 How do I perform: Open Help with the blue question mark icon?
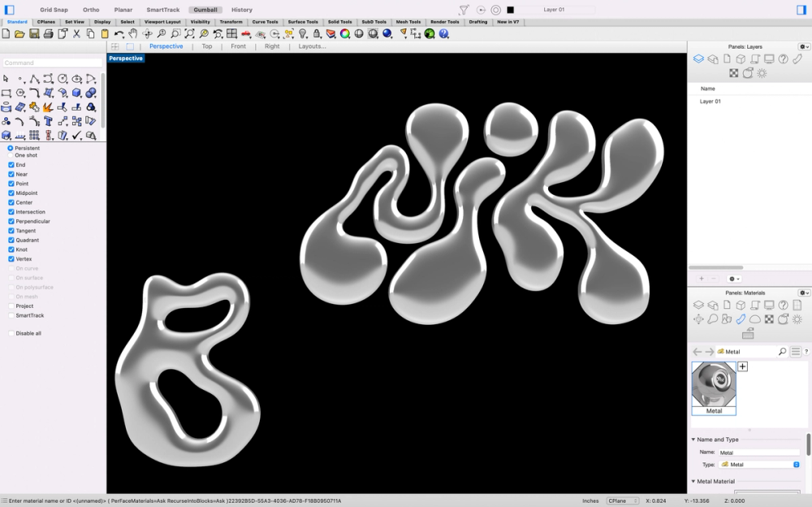(444, 33)
